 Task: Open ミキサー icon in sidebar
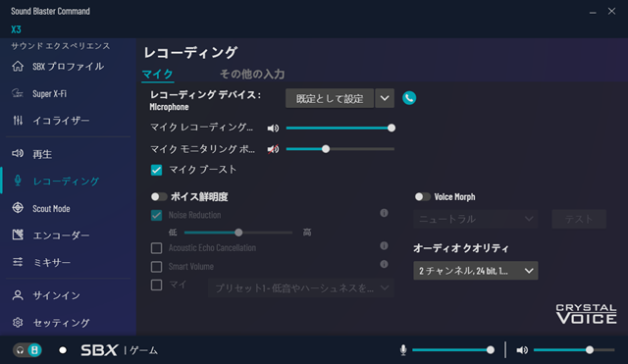click(18, 262)
